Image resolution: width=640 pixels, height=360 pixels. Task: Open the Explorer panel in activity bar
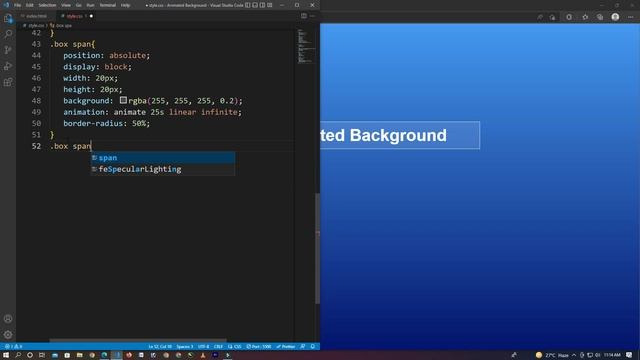tap(8, 18)
